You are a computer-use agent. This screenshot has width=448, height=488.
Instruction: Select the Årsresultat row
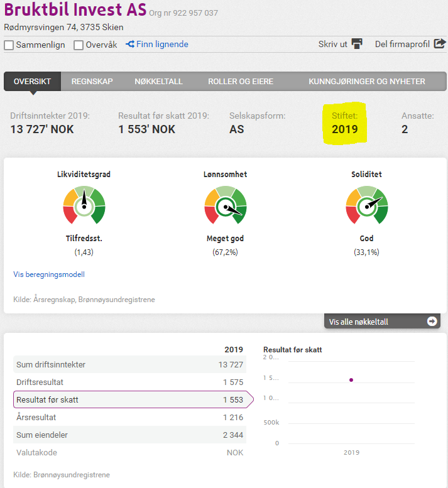(x=130, y=418)
